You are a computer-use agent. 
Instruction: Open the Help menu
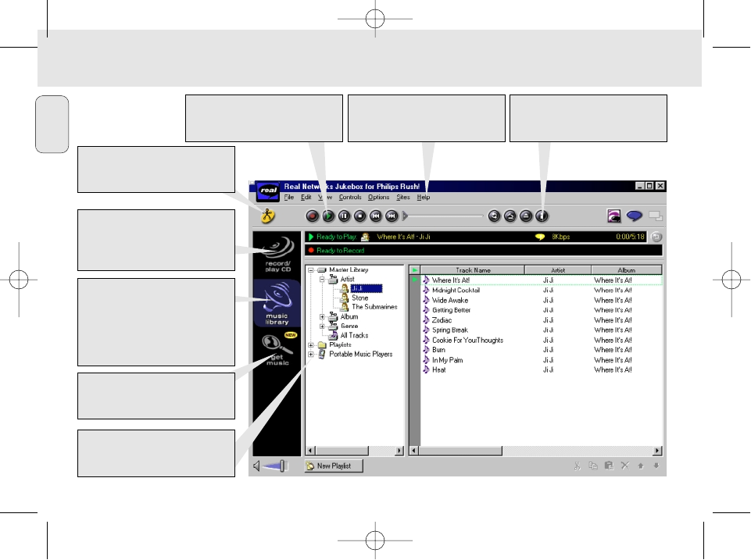pos(424,197)
